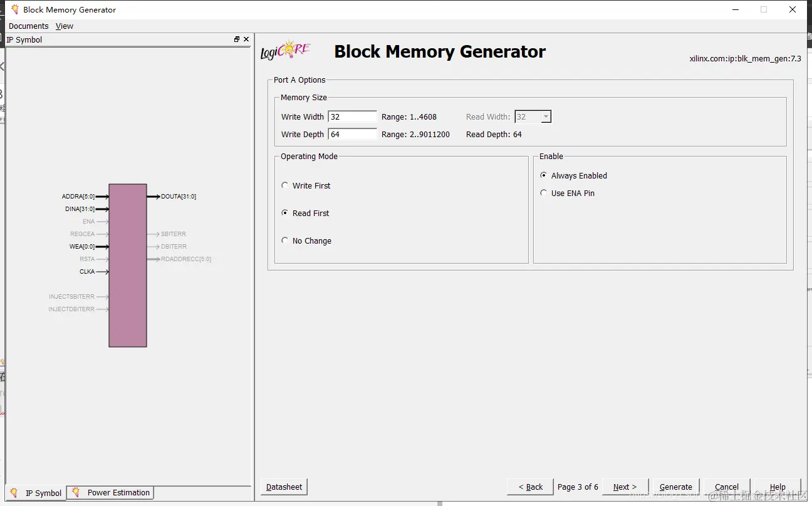Click the DBITERR output label

(x=174, y=247)
